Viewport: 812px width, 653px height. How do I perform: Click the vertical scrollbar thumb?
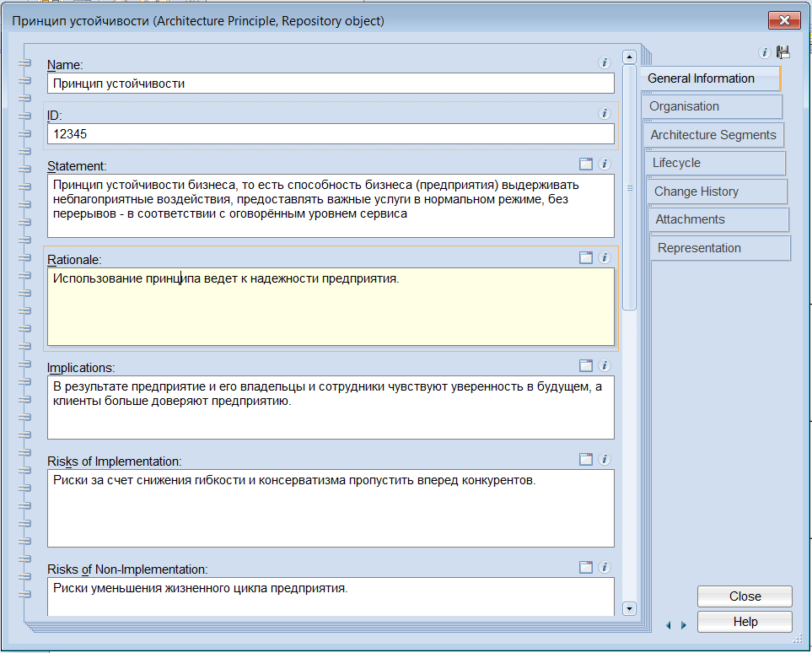[629, 187]
